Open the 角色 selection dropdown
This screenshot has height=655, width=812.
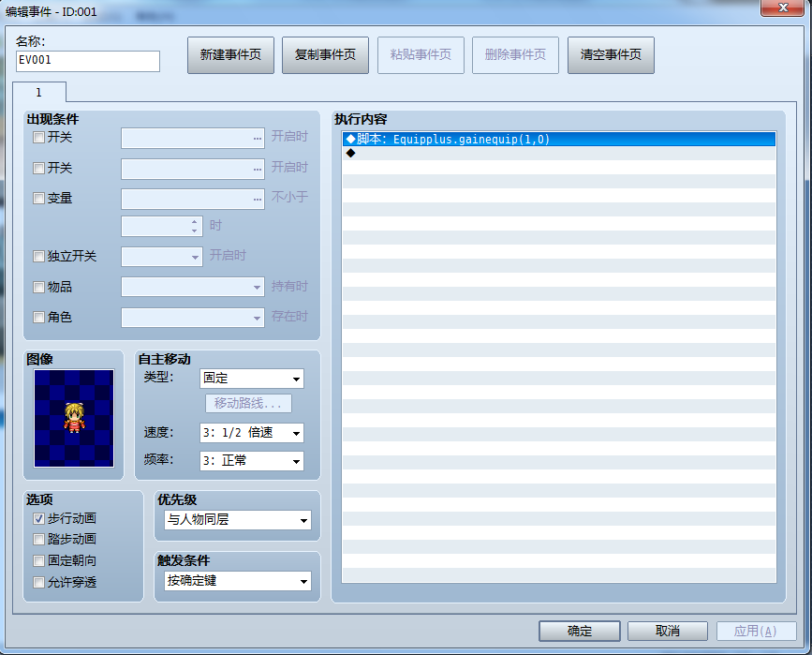193,318
